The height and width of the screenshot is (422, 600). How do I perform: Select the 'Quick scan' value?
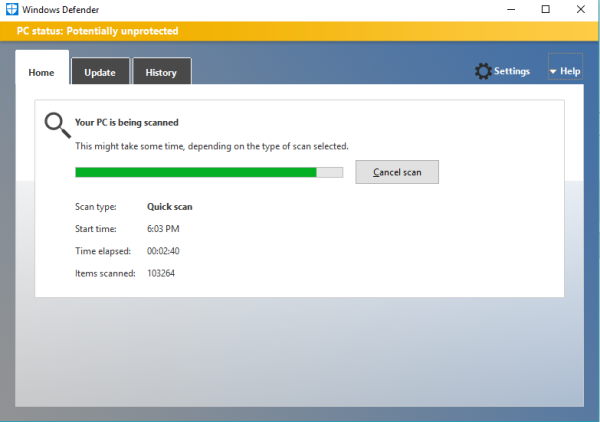point(170,207)
